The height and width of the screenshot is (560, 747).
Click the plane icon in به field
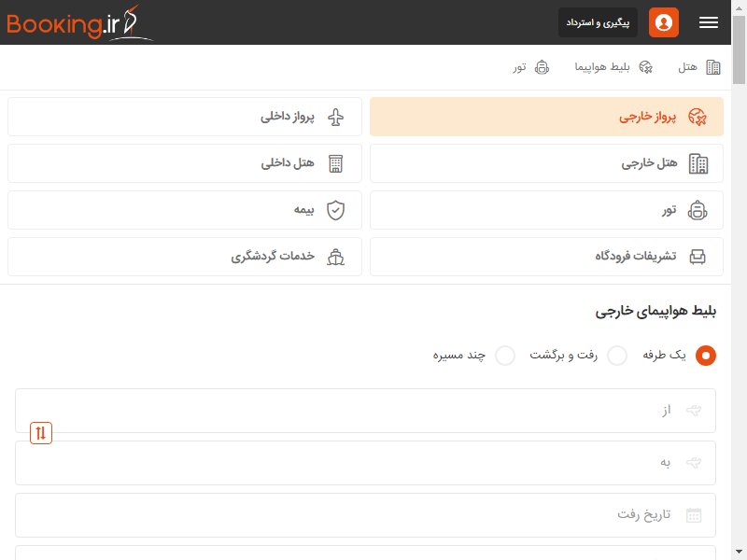click(694, 462)
